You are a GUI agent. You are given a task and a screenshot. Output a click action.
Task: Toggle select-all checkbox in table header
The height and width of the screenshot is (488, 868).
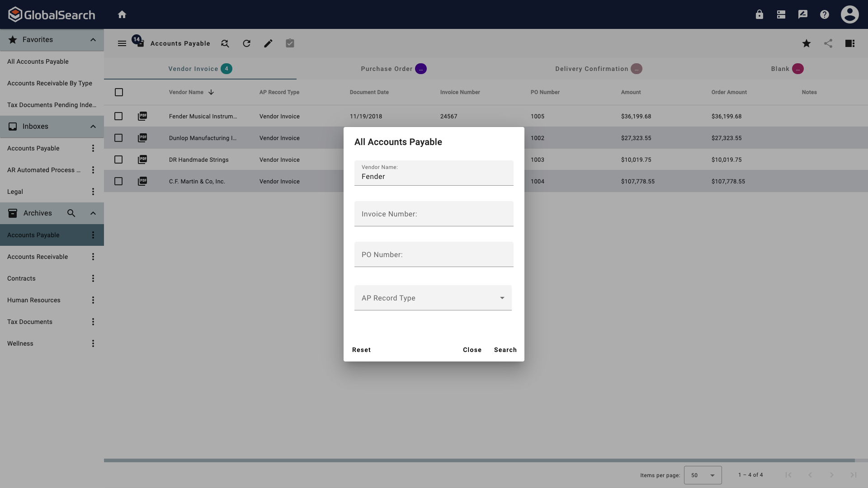click(x=118, y=92)
